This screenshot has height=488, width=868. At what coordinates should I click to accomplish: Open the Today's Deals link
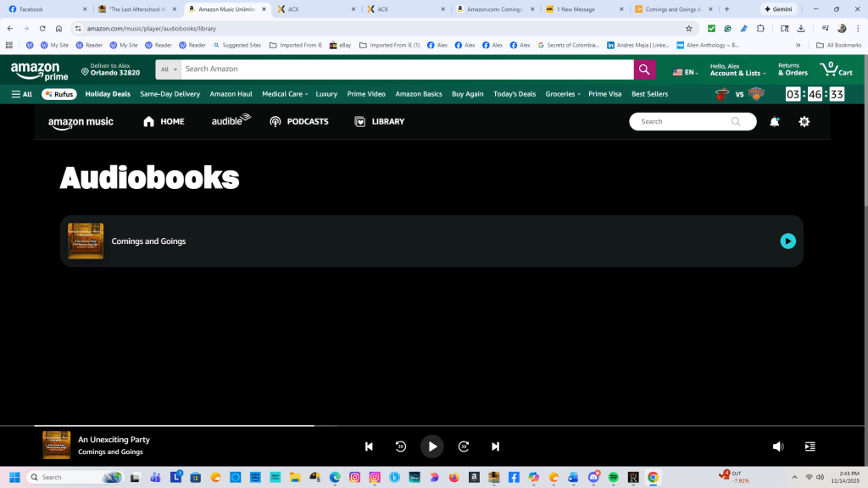pyautogui.click(x=515, y=94)
